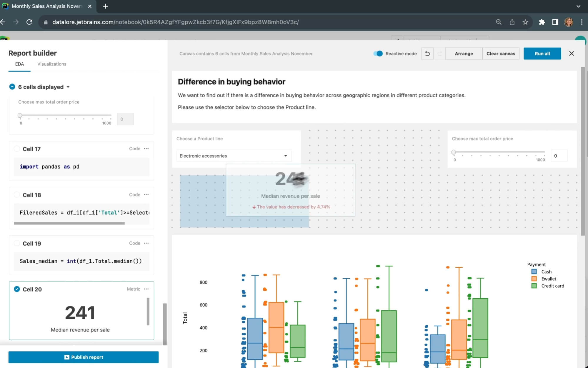Open Cell 19 more options menu
588x368 pixels.
click(146, 243)
